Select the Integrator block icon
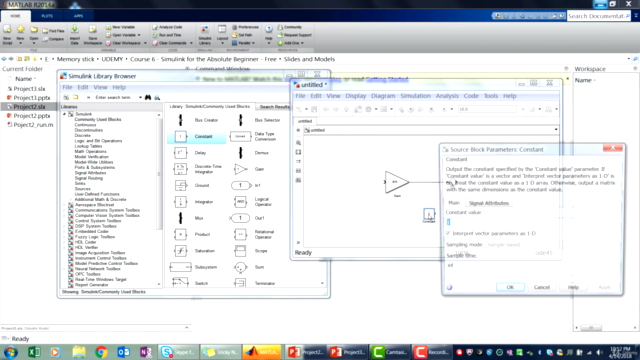This screenshot has height=360, width=640. point(180,202)
